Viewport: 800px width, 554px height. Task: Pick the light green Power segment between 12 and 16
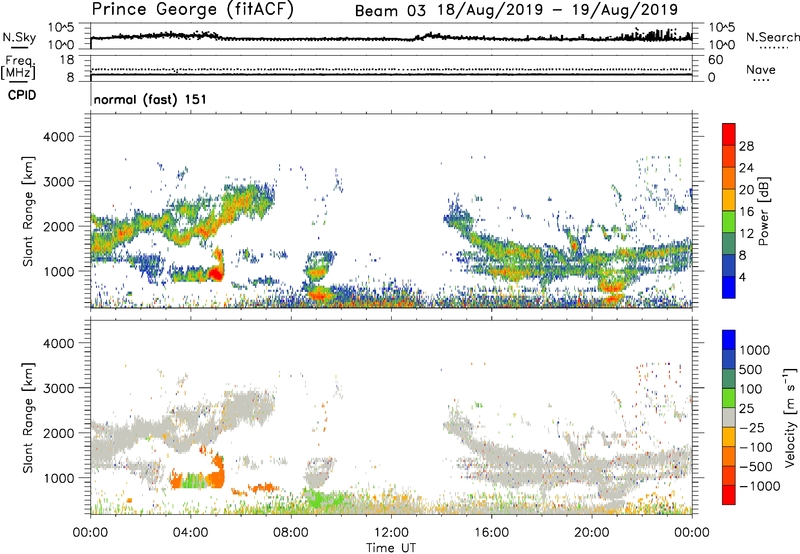point(729,222)
